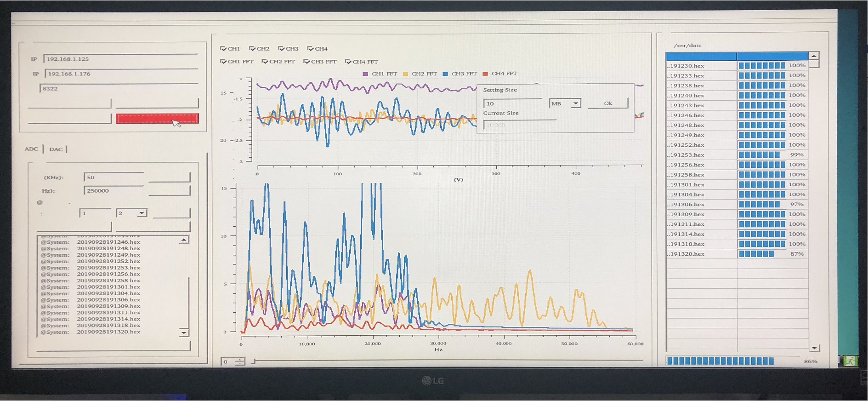868x401 pixels.
Task: Select file .191238.hex in the /usr/data list
Action: [x=737, y=86]
